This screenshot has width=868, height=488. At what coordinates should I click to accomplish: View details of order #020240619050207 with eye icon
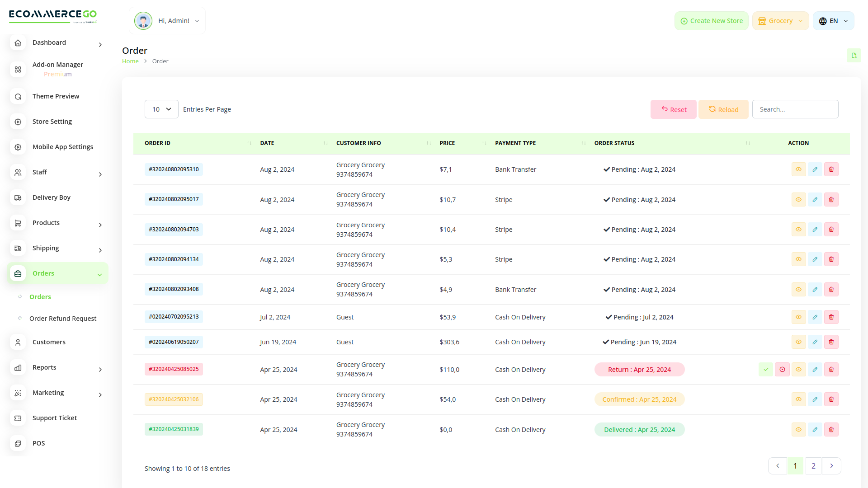(798, 342)
